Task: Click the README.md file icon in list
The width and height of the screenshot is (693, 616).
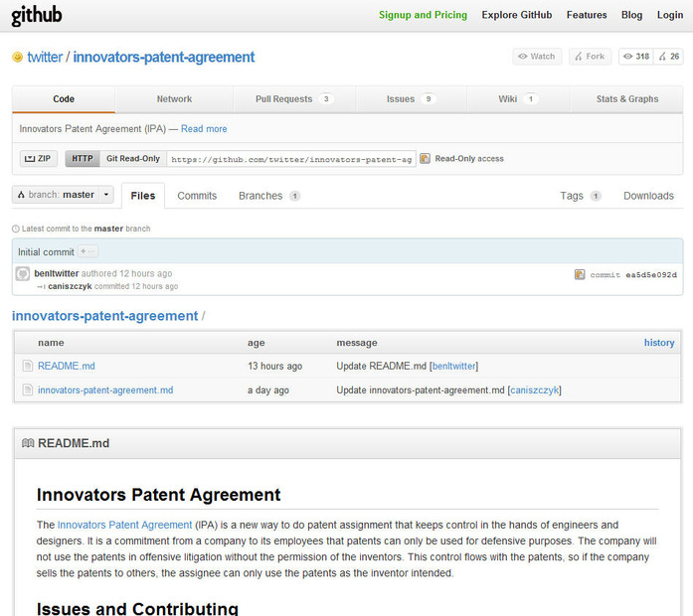Action: (x=28, y=366)
